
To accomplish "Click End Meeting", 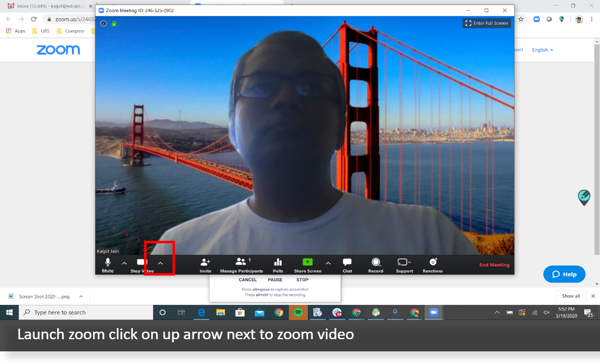I will (x=494, y=265).
